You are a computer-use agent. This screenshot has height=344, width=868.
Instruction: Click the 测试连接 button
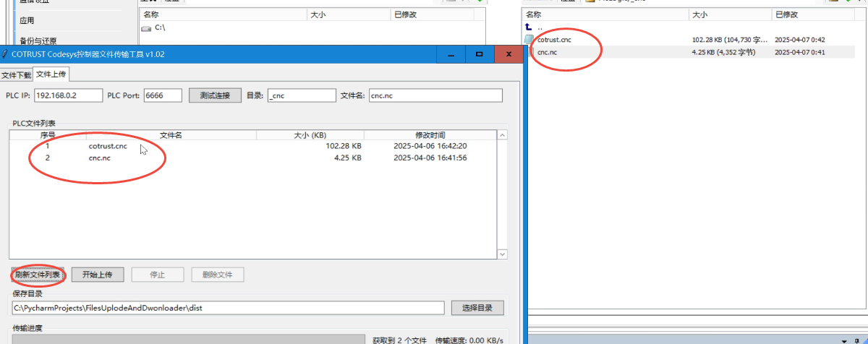[215, 95]
